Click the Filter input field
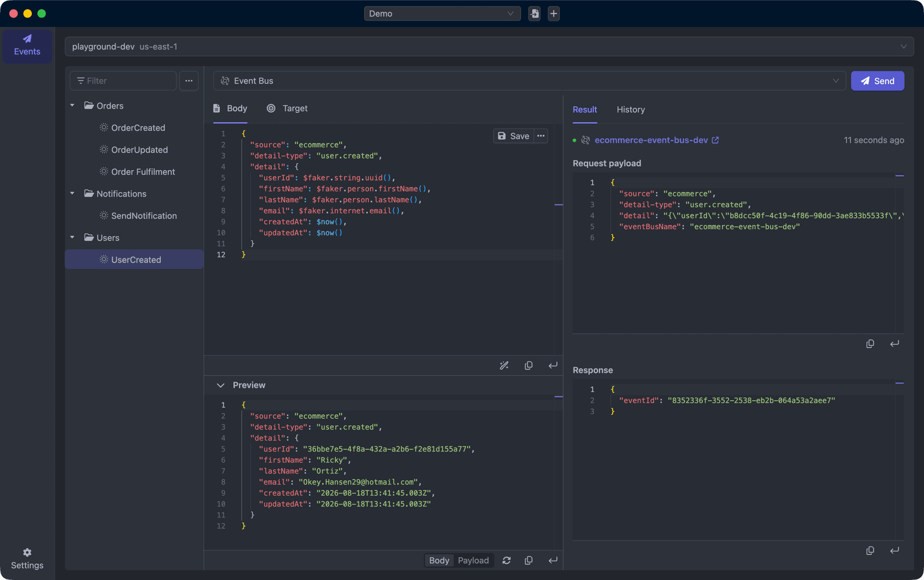The height and width of the screenshot is (580, 924). tap(123, 81)
